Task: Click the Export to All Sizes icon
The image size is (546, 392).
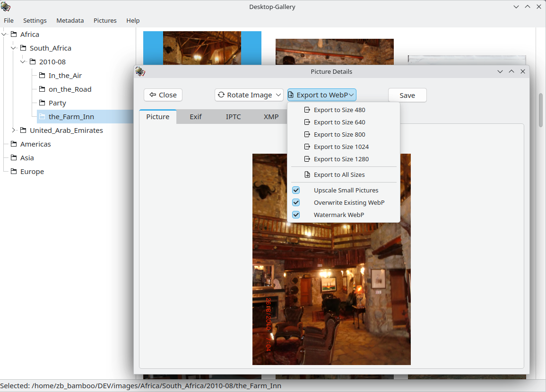Action: click(307, 175)
